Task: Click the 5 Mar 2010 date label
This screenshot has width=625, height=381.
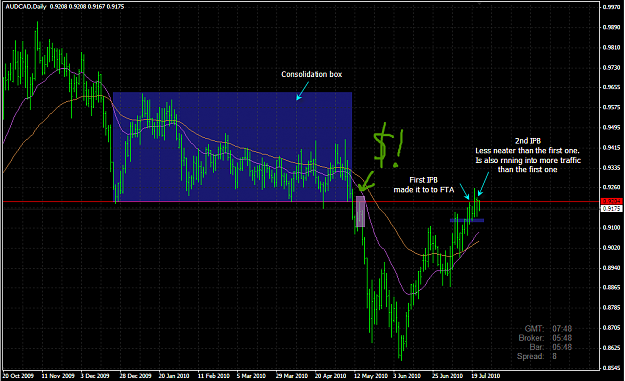Action: click(x=251, y=375)
